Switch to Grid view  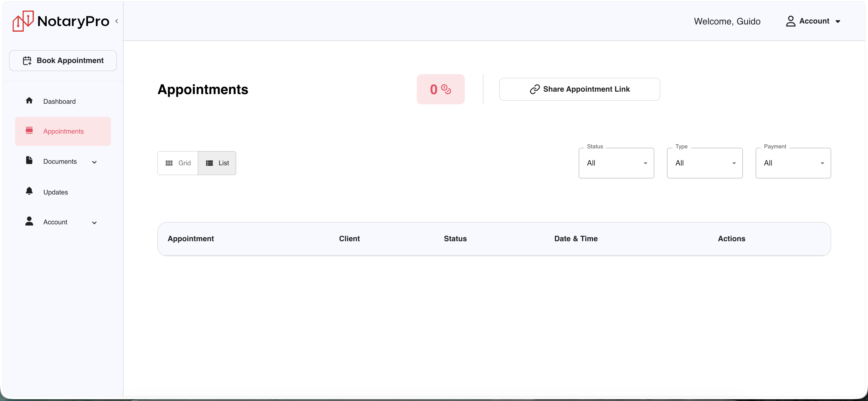pos(178,163)
